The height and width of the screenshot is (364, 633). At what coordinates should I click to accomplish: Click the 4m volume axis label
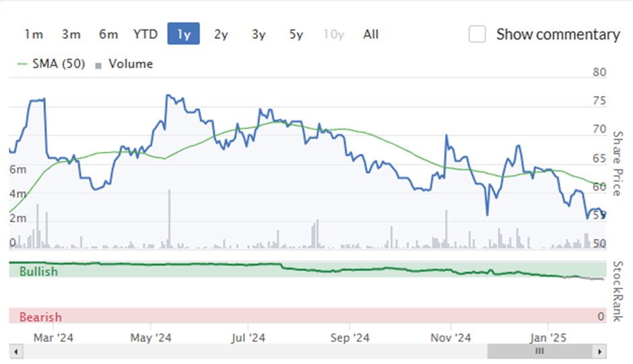click(x=18, y=194)
